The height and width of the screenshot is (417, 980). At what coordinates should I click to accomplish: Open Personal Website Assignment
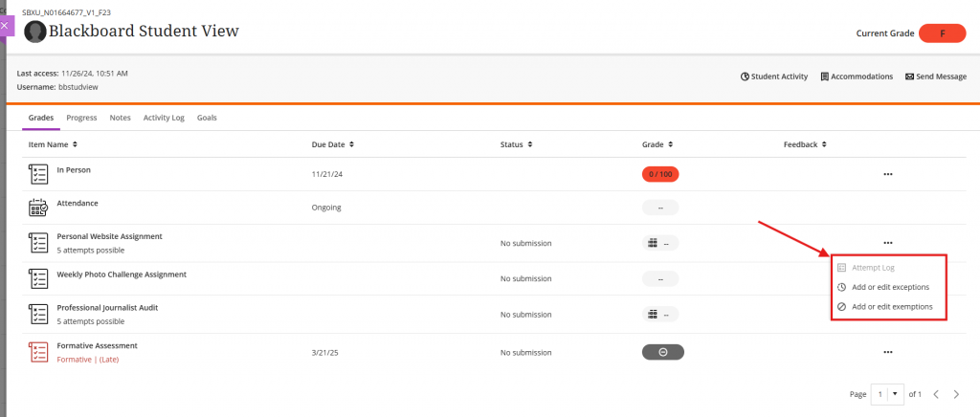(109, 236)
